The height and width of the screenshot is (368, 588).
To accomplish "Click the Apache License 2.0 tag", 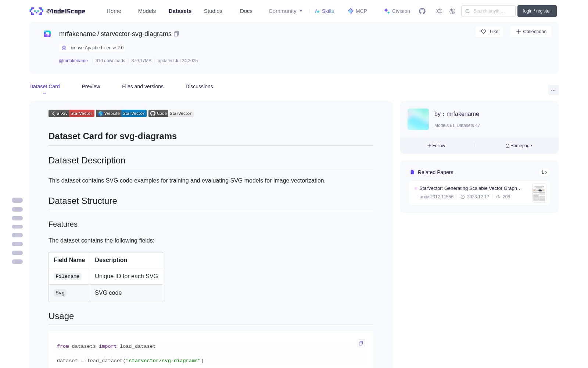I will [x=92, y=48].
